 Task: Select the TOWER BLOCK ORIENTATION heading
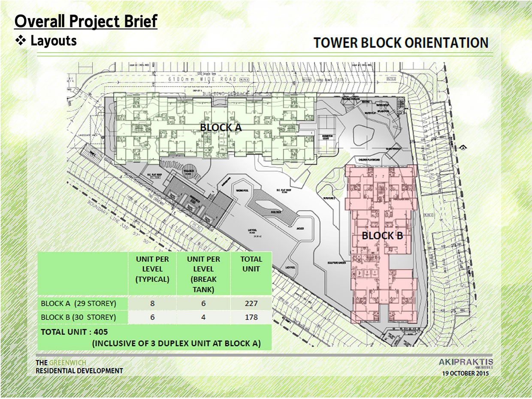(401, 43)
